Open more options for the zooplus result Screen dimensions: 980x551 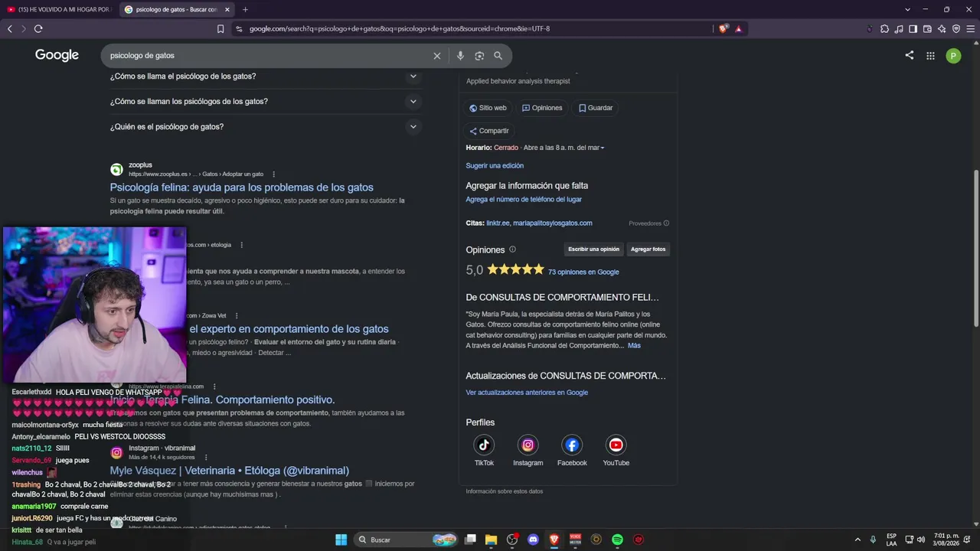[x=273, y=174]
